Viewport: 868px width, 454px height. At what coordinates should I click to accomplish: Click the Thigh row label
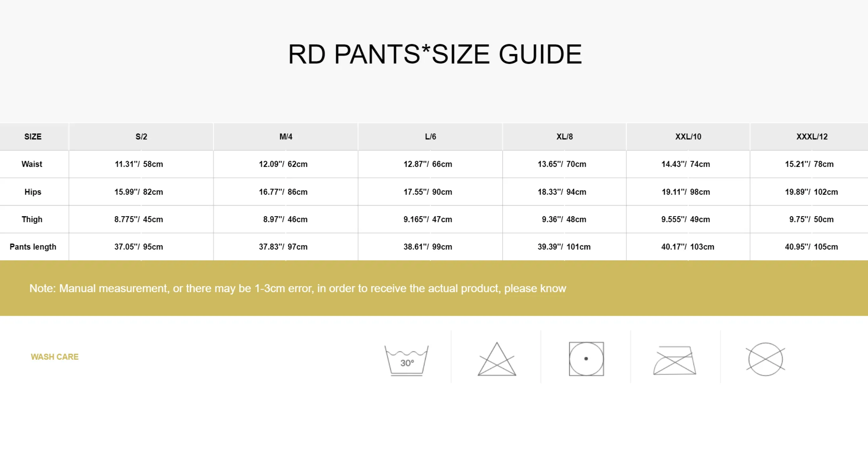tap(32, 219)
